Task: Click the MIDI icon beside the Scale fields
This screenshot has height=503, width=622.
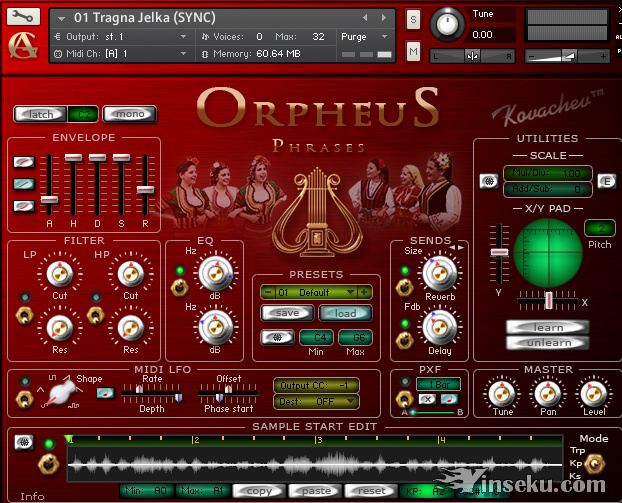Action: (x=489, y=180)
